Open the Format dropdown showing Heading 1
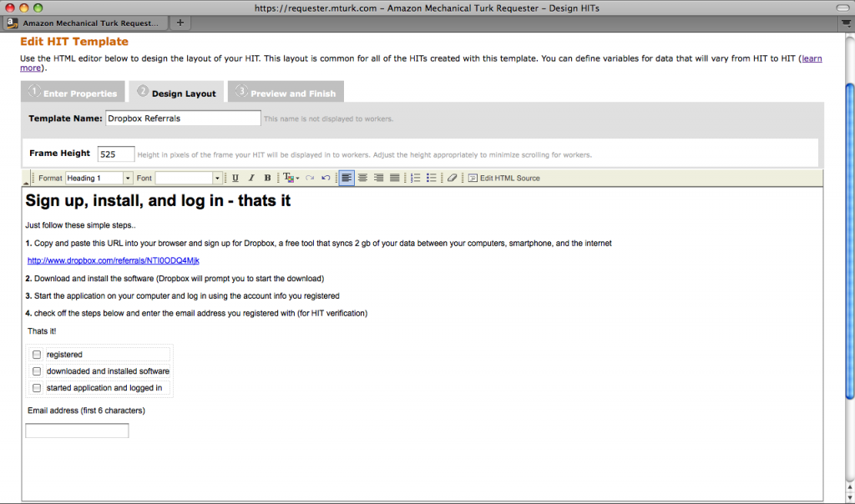855x504 pixels. pyautogui.click(x=99, y=179)
